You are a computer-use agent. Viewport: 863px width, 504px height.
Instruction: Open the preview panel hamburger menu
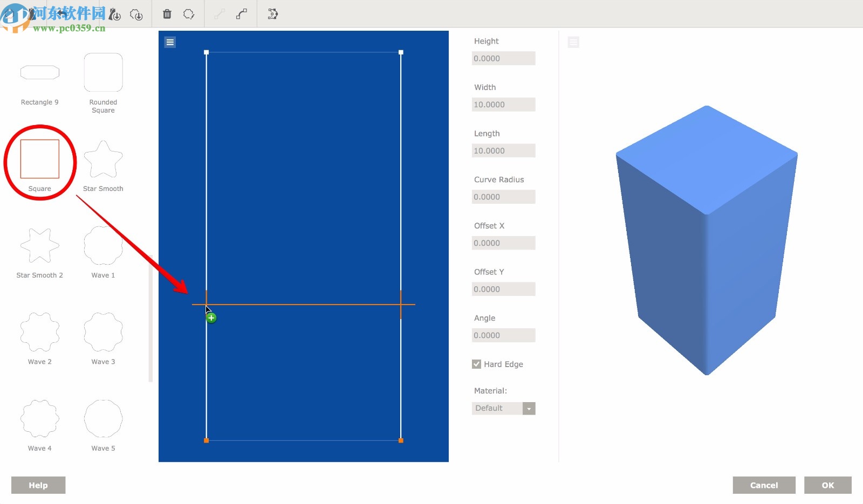click(x=573, y=42)
